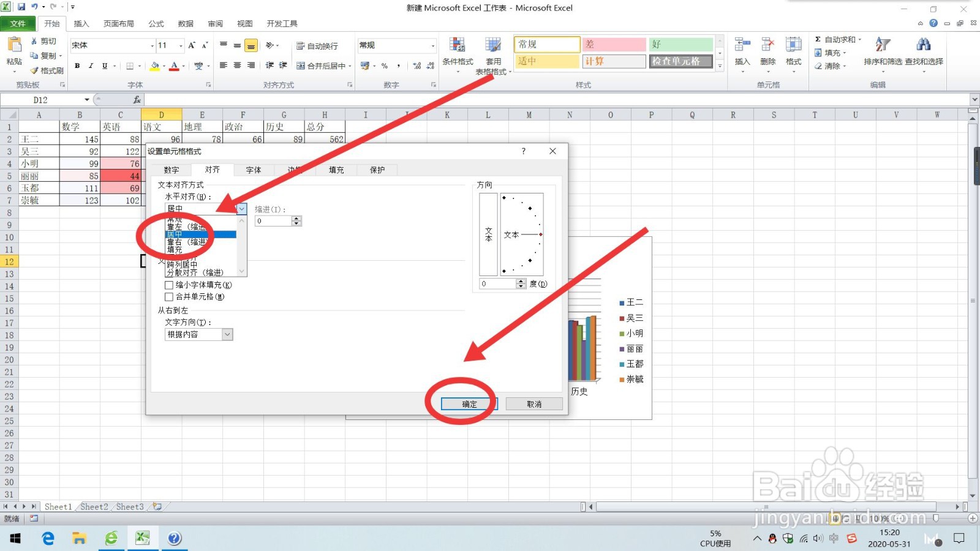Click the increase decimal icon
The height and width of the screenshot is (551, 980).
(417, 66)
